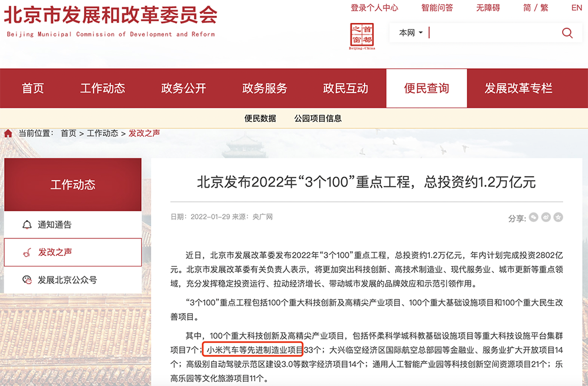Click the WeChat icon beside 发展北京公众号
This screenshot has height=386, width=588.
click(x=26, y=279)
